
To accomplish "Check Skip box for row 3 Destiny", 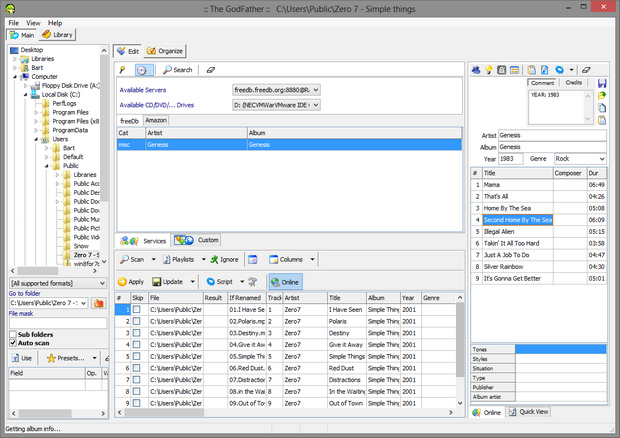I will tap(136, 333).
